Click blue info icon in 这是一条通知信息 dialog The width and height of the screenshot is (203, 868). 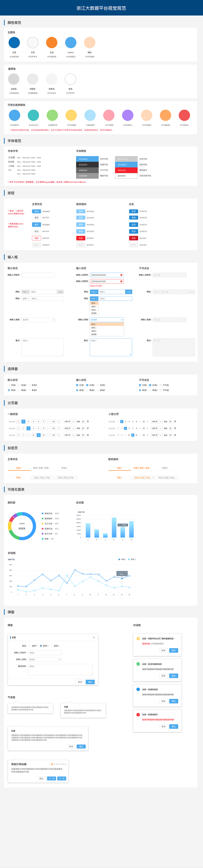point(138,689)
